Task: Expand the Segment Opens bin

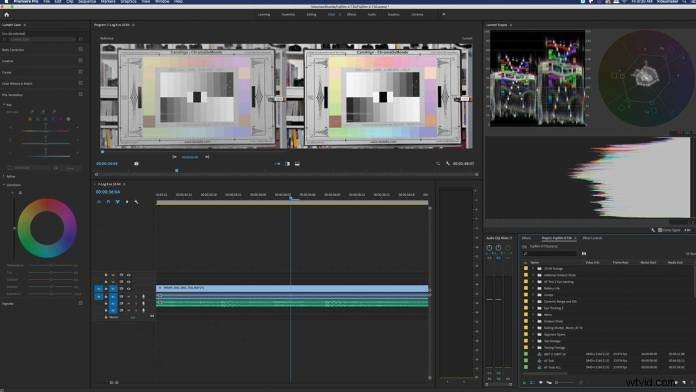Action: (x=533, y=334)
